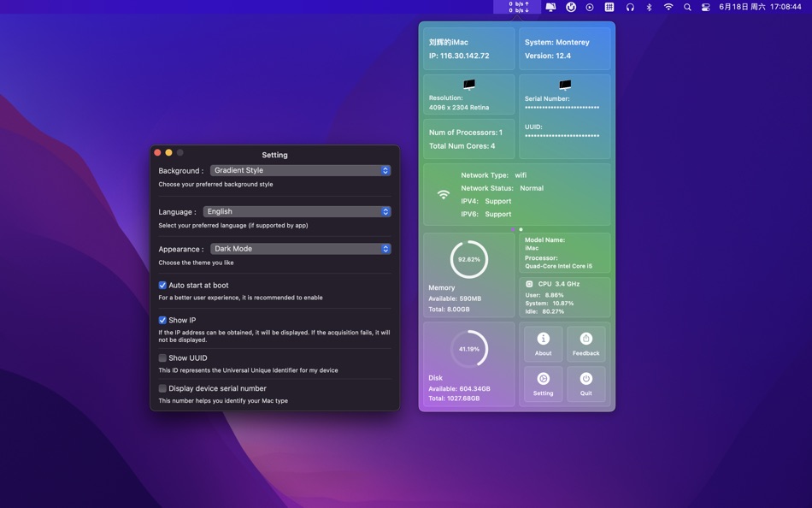The image size is (812, 508).
Task: Click the System: Monterey text
Action: [x=557, y=43]
